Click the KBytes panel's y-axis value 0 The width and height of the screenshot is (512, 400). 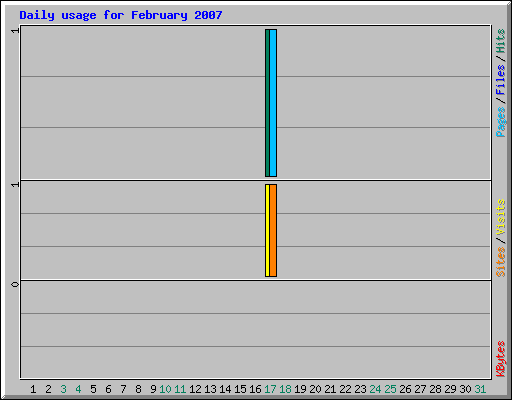pos(15,284)
